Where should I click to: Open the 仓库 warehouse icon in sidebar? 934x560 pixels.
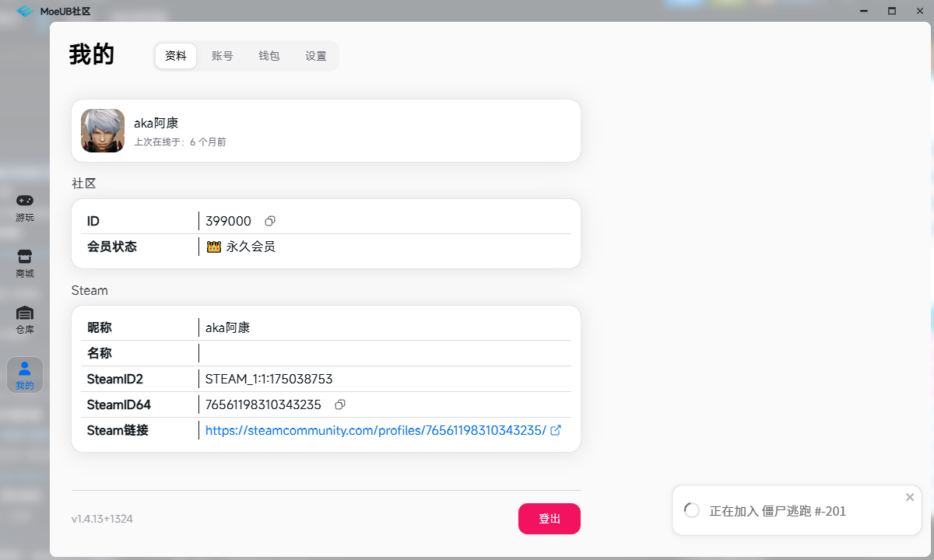[x=24, y=319]
